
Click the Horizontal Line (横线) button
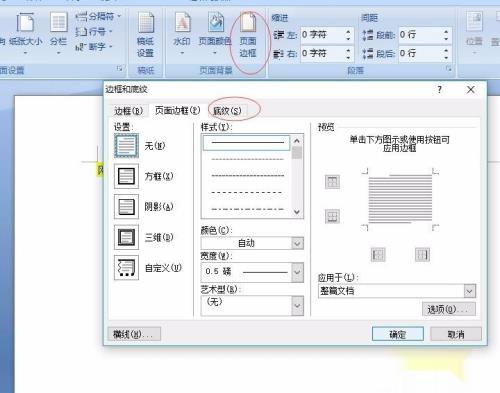pyautogui.click(x=134, y=334)
